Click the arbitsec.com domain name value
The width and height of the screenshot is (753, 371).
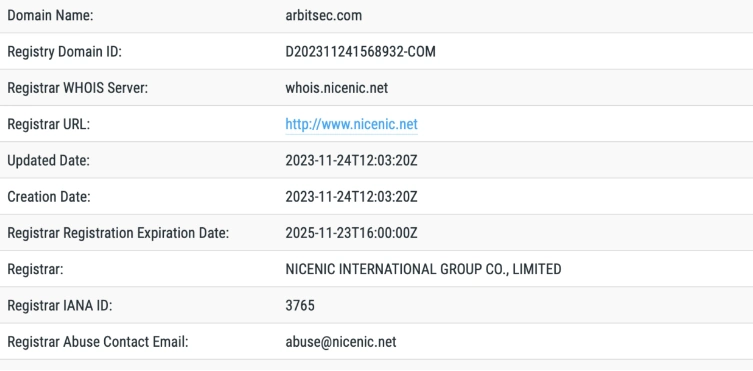324,15
